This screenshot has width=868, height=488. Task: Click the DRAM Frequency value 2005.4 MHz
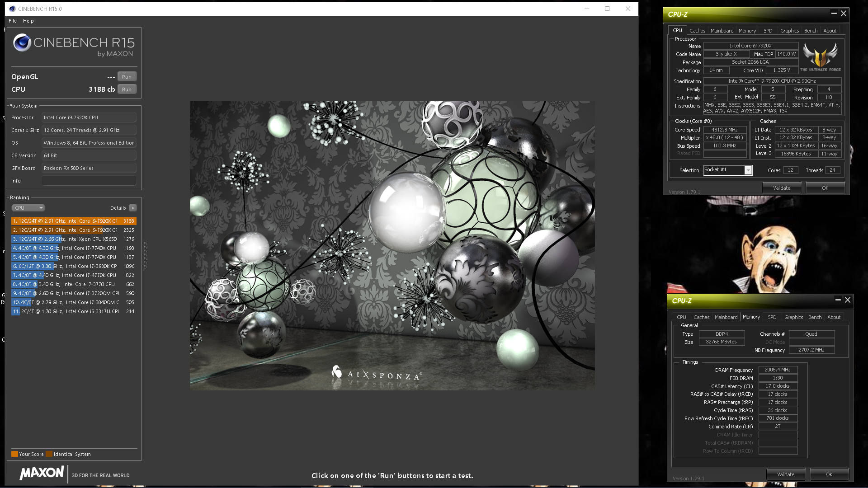point(778,370)
